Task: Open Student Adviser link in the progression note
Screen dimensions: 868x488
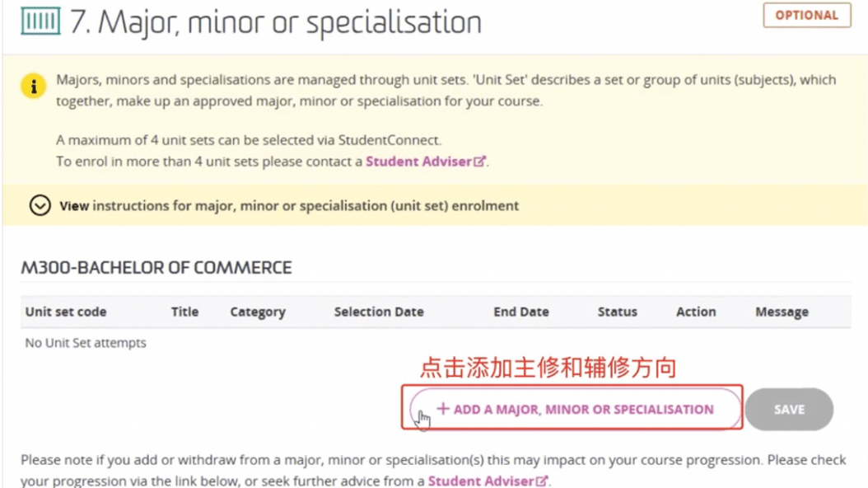Action: 481,481
